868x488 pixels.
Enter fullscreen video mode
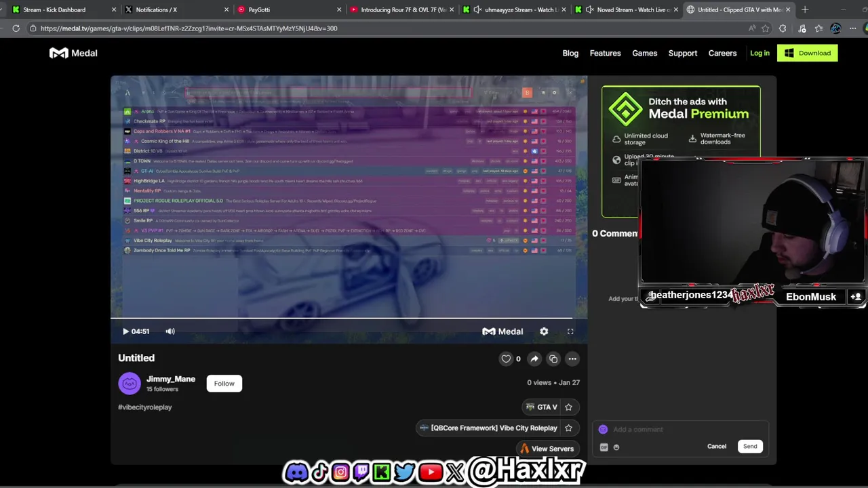click(x=570, y=331)
